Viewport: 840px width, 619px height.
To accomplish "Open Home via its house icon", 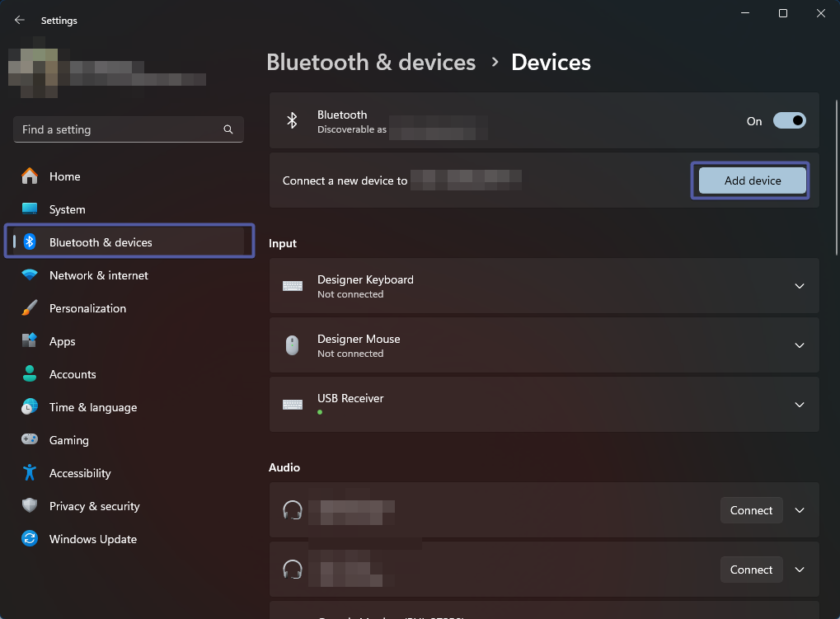I will (30, 176).
